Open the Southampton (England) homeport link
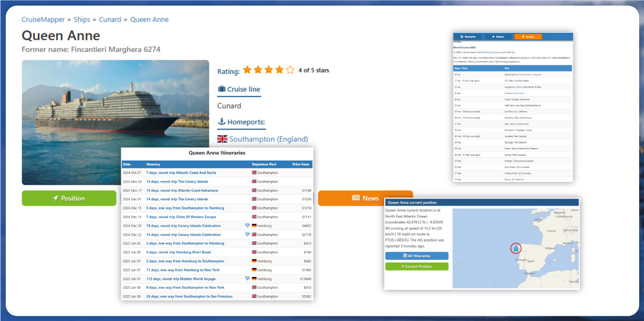The width and height of the screenshot is (644, 321). pyautogui.click(x=269, y=139)
